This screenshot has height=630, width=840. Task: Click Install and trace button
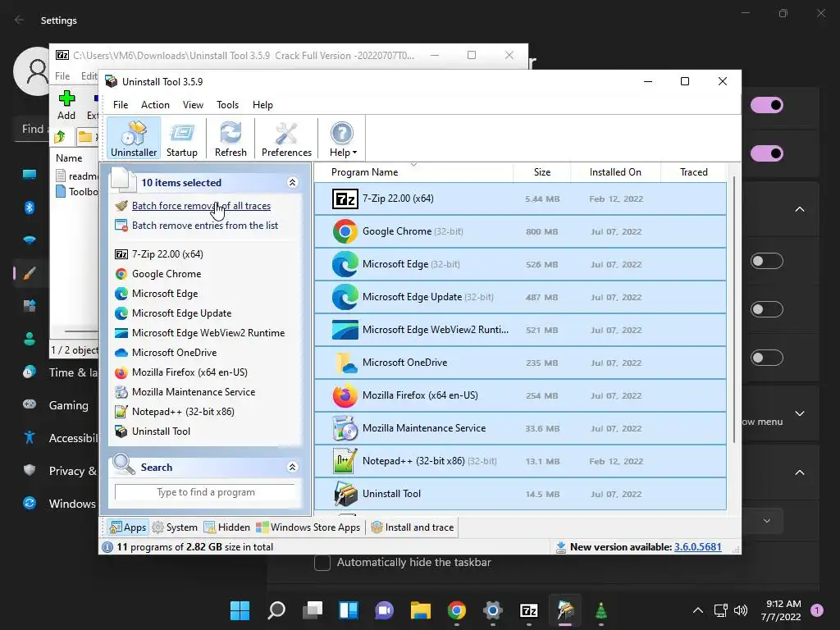pyautogui.click(x=413, y=527)
